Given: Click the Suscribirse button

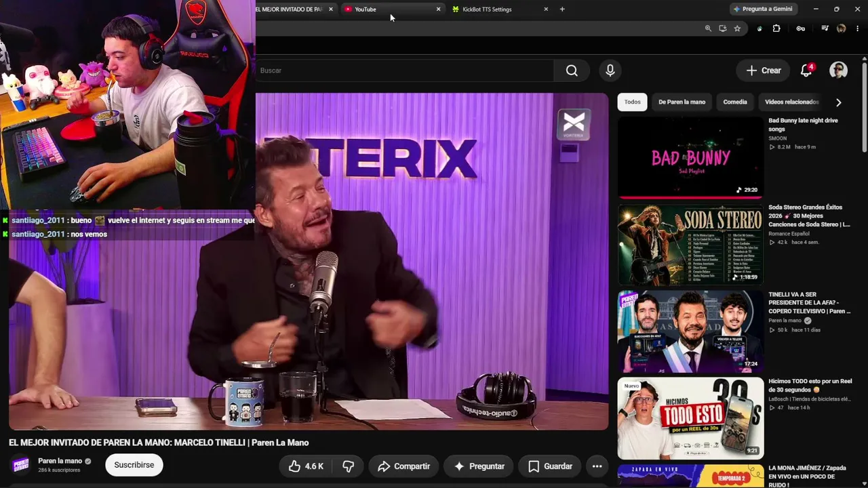Looking at the screenshot, I should (134, 465).
